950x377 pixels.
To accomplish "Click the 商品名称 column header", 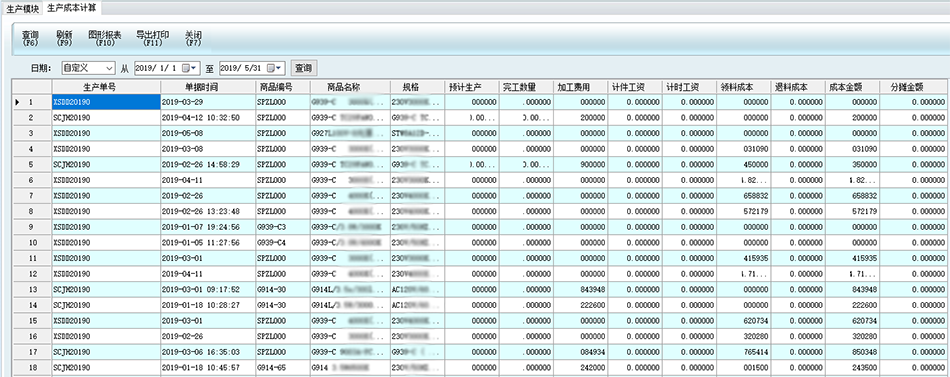I will coord(350,87).
